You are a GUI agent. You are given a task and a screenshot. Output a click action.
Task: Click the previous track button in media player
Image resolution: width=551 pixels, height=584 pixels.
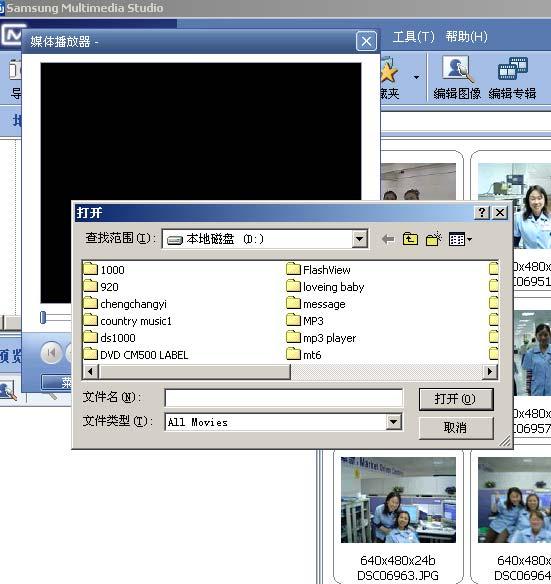51,352
